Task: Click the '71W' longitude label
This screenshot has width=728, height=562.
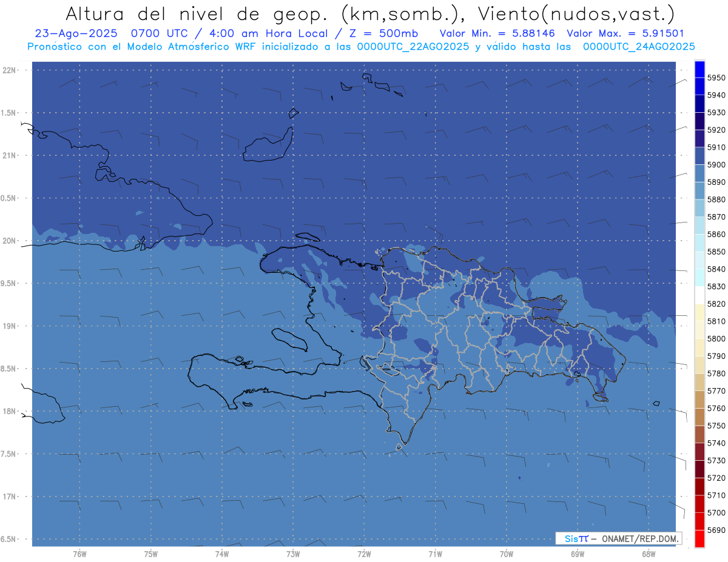Action: tap(435, 554)
